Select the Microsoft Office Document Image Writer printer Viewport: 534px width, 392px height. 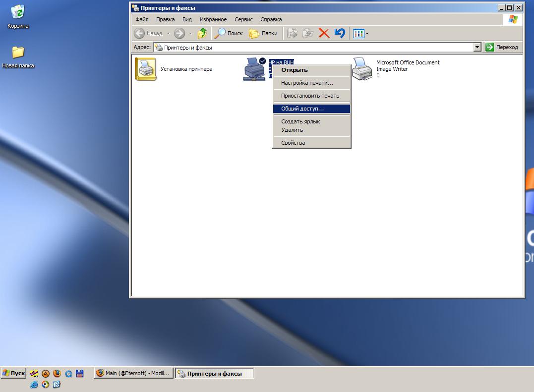tap(362, 69)
